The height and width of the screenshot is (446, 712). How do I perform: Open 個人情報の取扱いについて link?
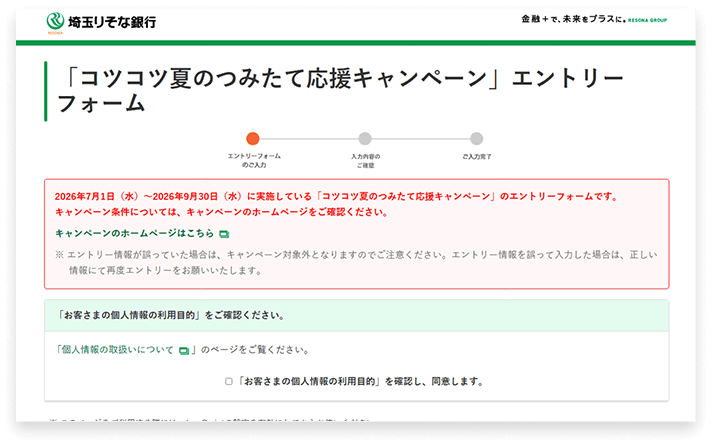(x=118, y=350)
